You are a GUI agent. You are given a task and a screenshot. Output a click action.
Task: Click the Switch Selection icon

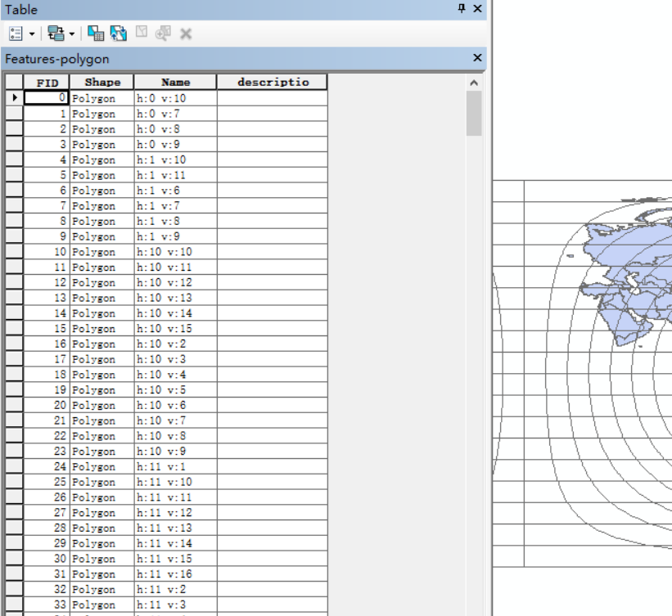click(117, 34)
